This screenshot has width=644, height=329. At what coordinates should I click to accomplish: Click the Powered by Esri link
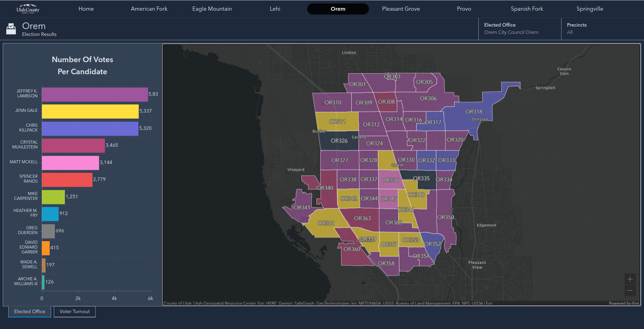tap(624, 303)
